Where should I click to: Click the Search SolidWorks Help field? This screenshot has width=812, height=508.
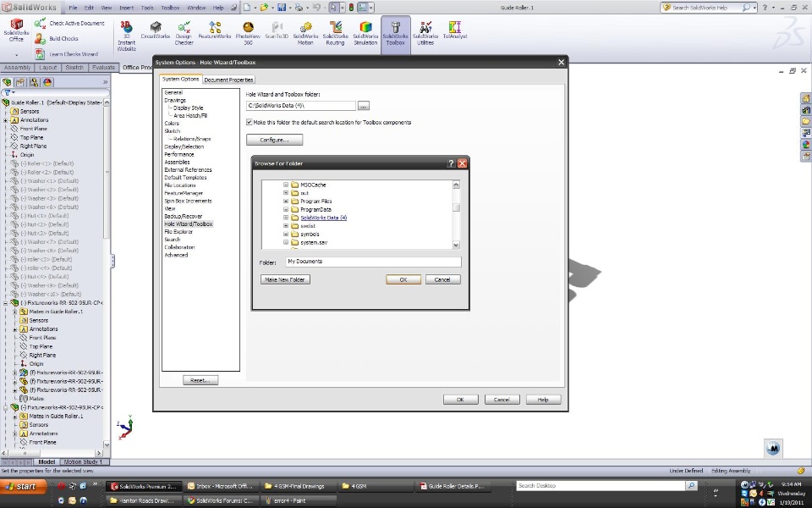pos(706,8)
